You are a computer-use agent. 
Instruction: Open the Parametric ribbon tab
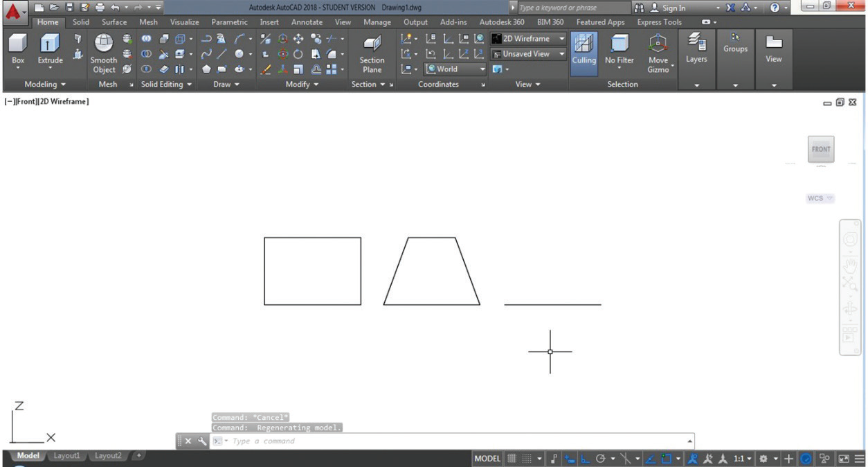pos(229,22)
